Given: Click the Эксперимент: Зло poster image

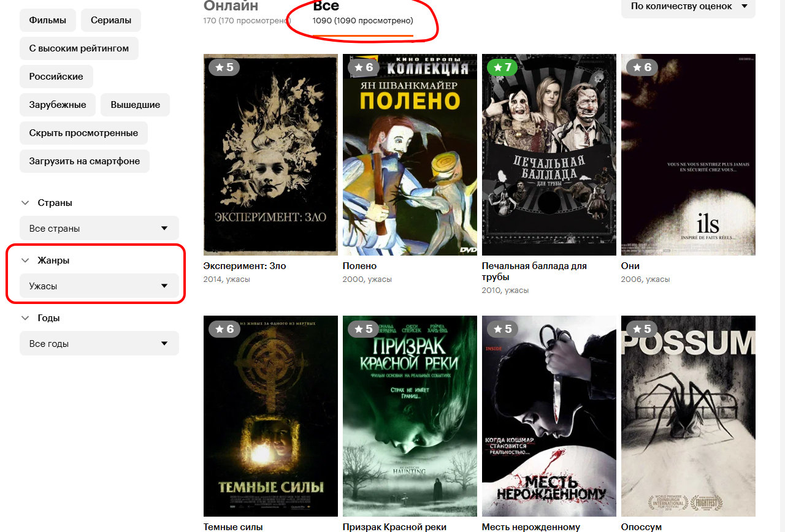Looking at the screenshot, I should point(270,154).
